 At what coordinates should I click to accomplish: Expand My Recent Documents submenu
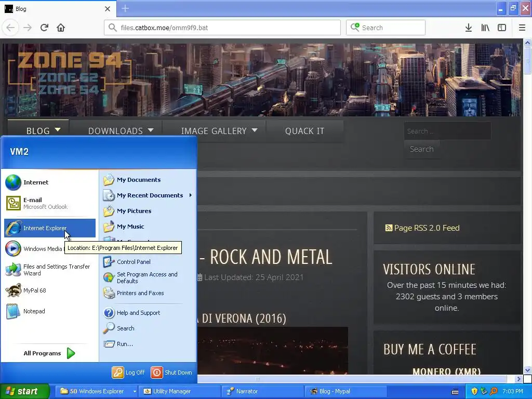148,195
